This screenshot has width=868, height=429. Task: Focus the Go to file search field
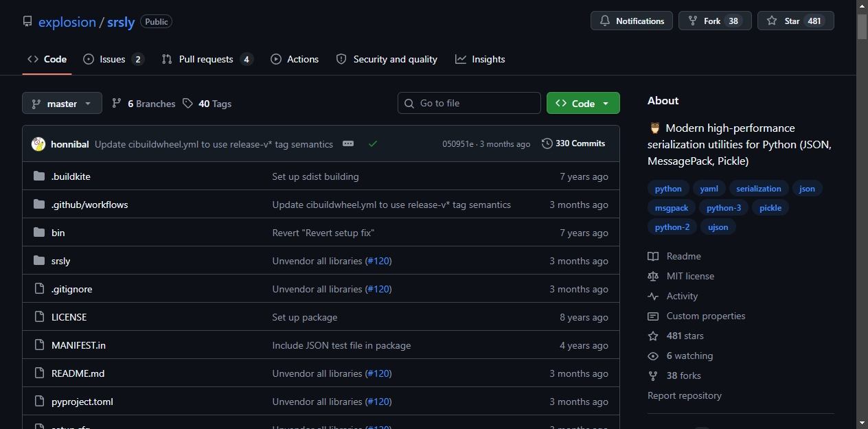[469, 103]
